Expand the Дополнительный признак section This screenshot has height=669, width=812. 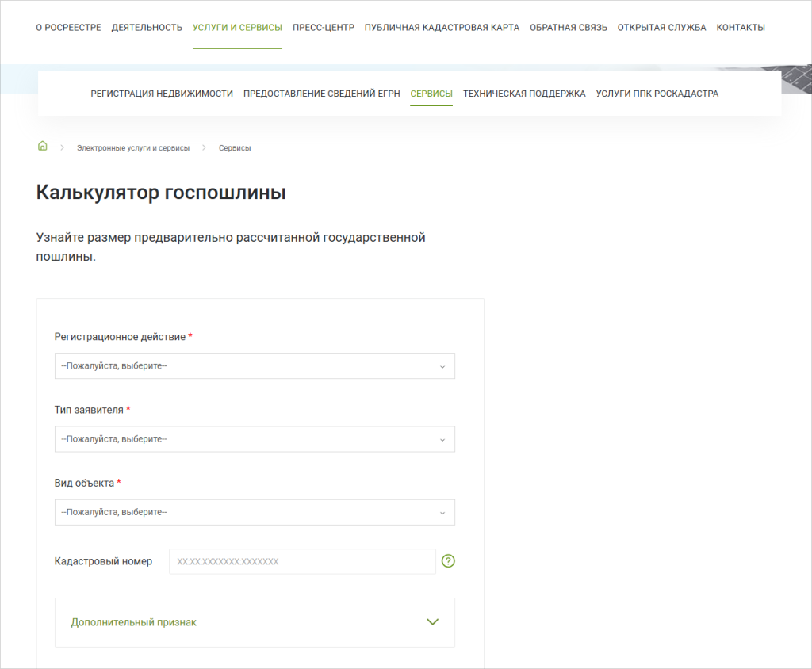pyautogui.click(x=255, y=622)
